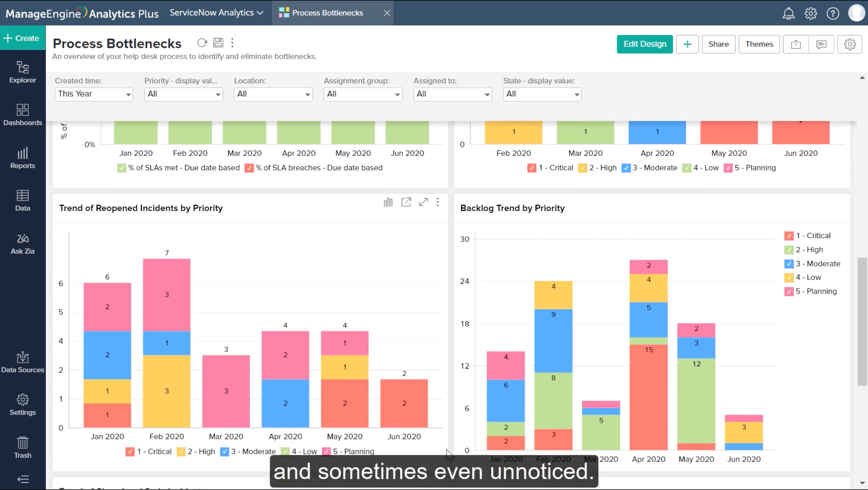Click the export icon next to Themes
This screenshot has width=868, height=490.
click(x=796, y=44)
